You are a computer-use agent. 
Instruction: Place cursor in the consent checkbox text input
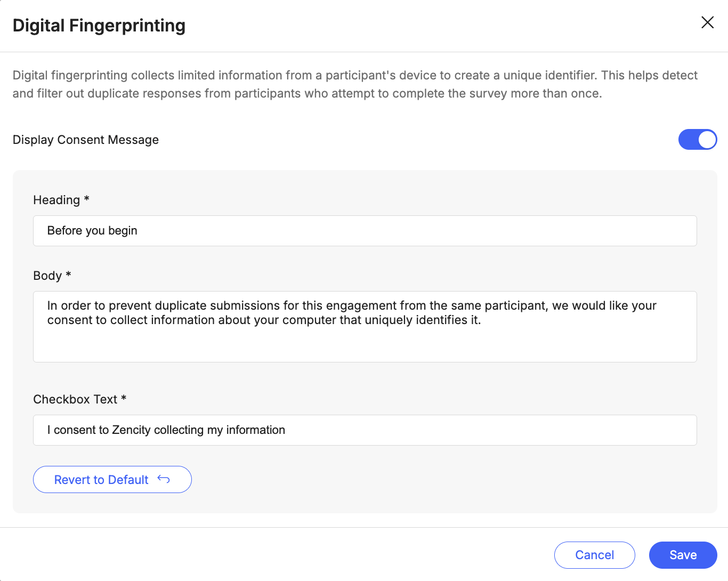tap(365, 430)
